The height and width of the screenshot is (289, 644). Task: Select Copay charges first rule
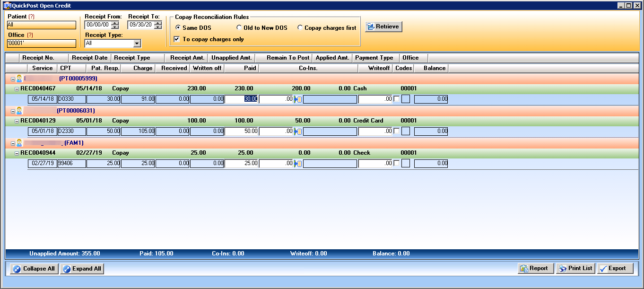point(300,28)
